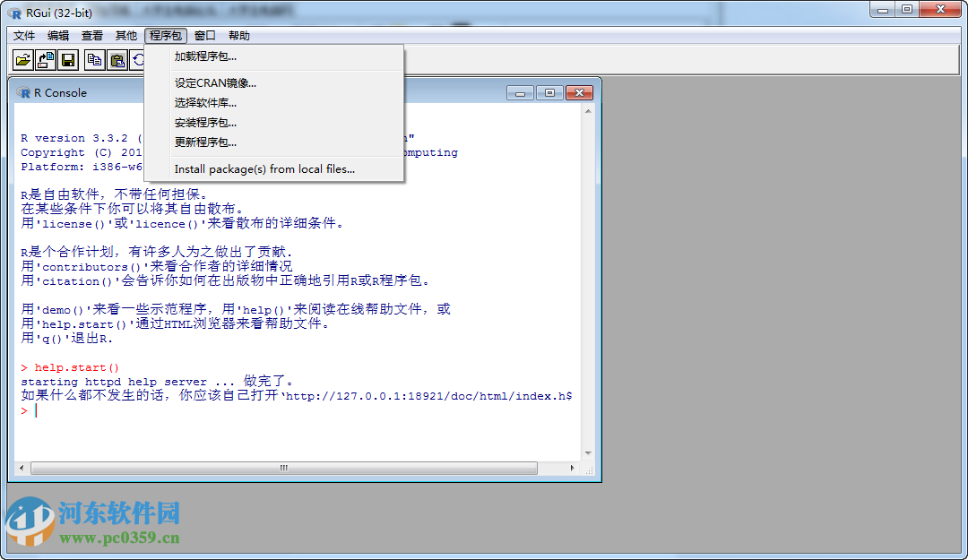Choose 更新程序包... menu entry
The width and height of the screenshot is (968, 560).
pos(274,142)
